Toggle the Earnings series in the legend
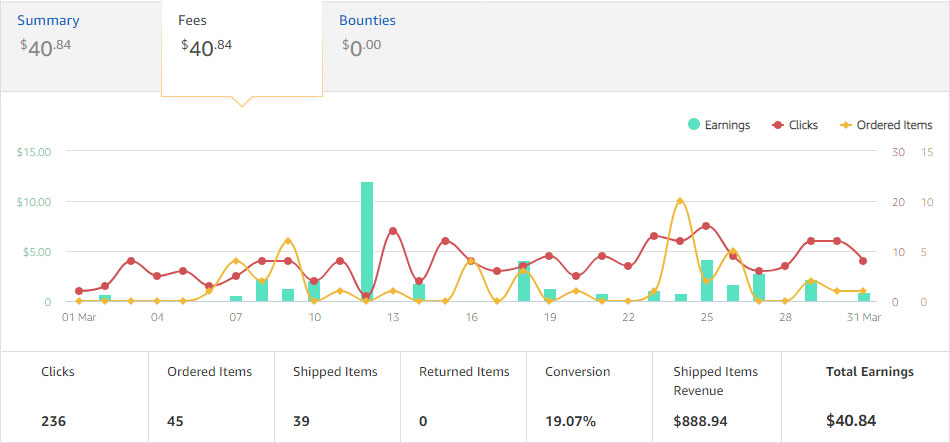This screenshot has height=443, width=950. pos(727,125)
